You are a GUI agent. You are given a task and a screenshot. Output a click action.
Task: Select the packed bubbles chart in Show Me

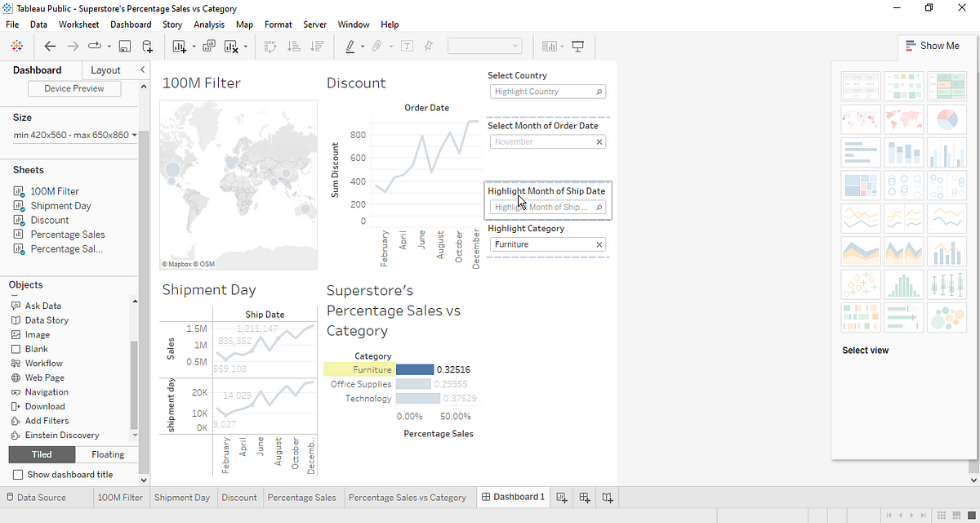[x=947, y=318]
